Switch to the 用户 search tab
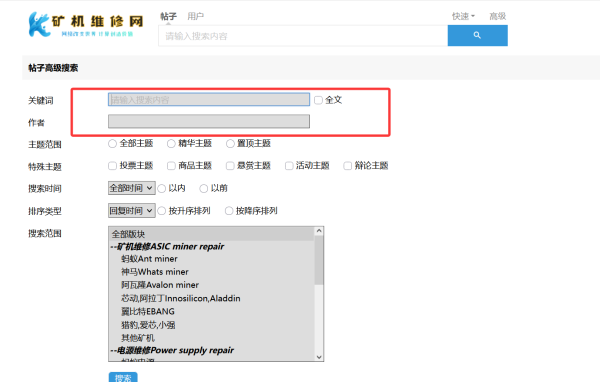600x382 pixels. 195,16
